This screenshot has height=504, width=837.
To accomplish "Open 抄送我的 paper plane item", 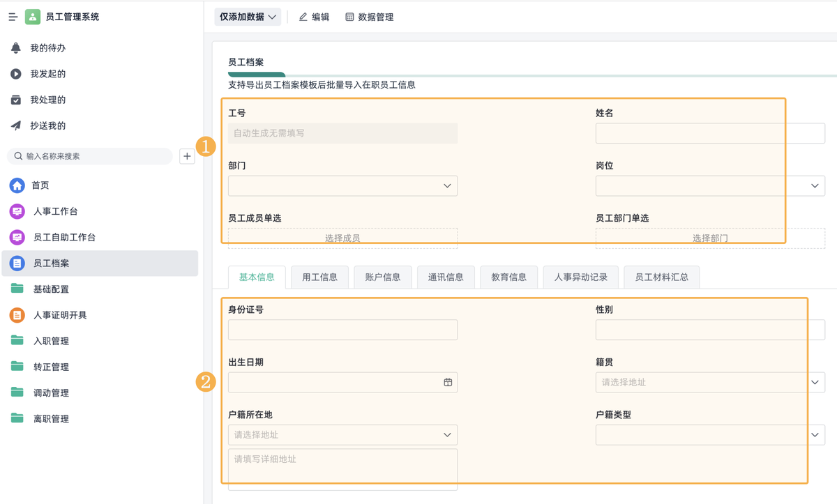I will point(16,126).
